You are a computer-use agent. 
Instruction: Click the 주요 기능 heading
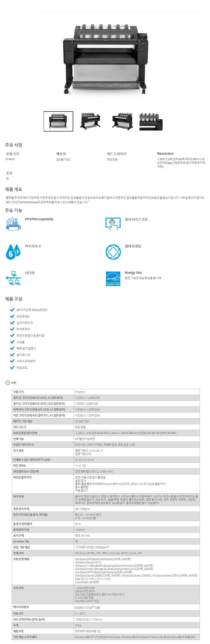pos(14,210)
